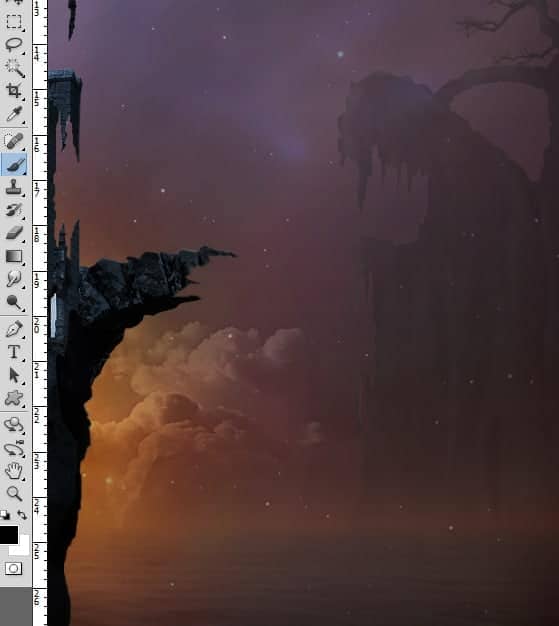Screen dimensions: 559x626
Task: Select the 3D Rotate tool
Action: click(14, 425)
